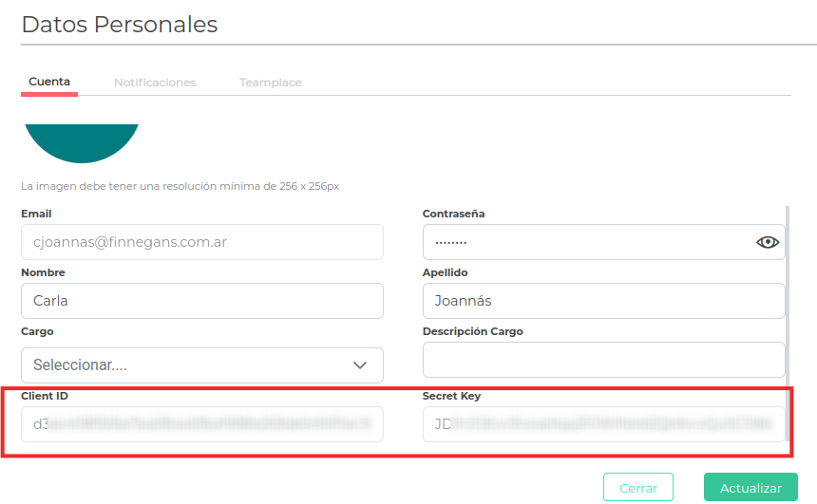This screenshot has height=504, width=817.
Task: Show password with the eye icon
Action: click(x=767, y=242)
